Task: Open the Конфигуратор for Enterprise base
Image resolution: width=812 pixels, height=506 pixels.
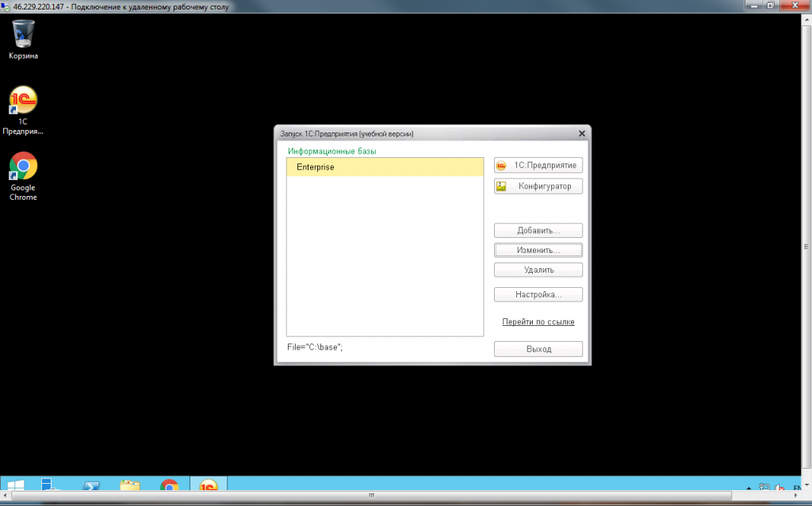Action: pos(538,186)
